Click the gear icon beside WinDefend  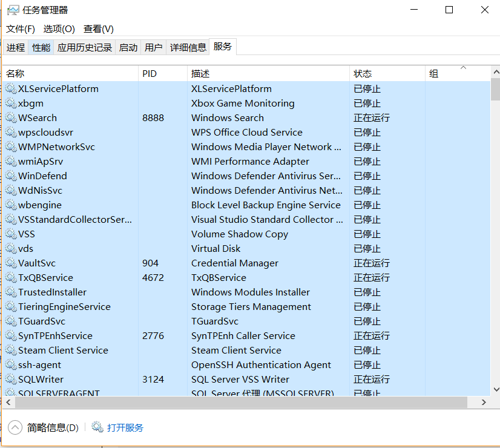point(11,176)
